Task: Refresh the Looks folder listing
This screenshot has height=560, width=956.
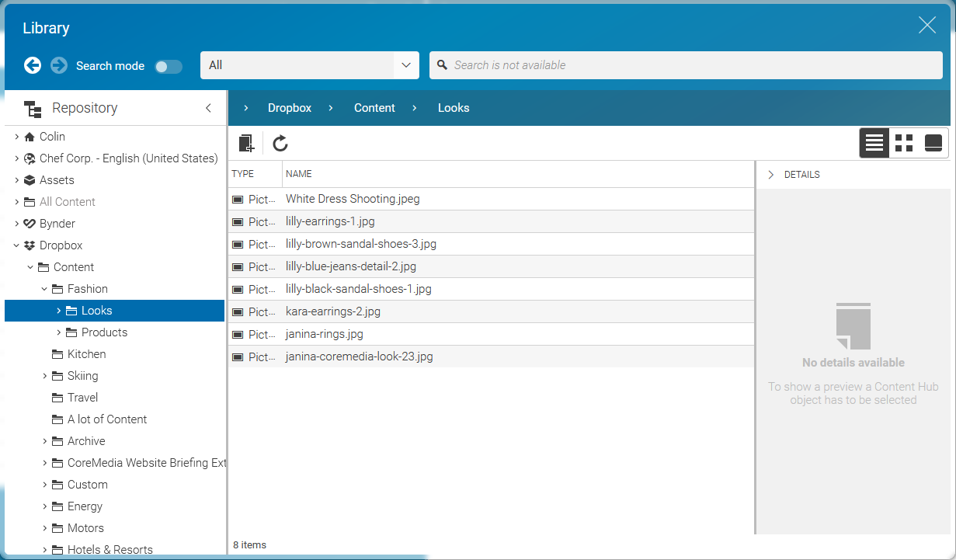Action: (280, 143)
